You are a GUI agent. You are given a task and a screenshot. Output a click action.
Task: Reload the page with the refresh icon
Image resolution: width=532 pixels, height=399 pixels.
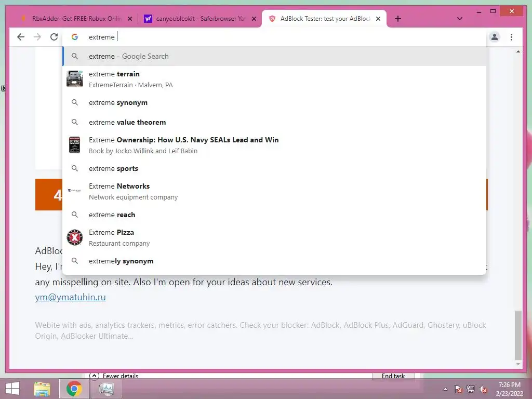pyautogui.click(x=54, y=37)
